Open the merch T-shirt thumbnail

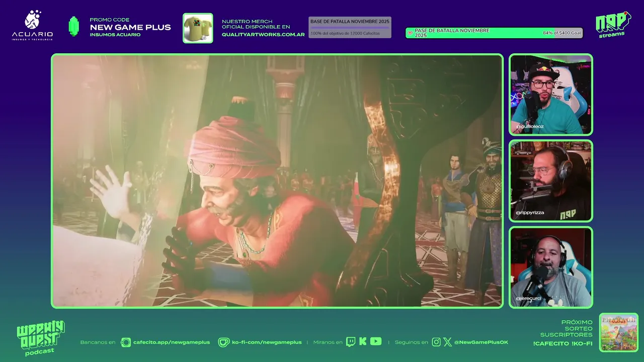coord(198,28)
